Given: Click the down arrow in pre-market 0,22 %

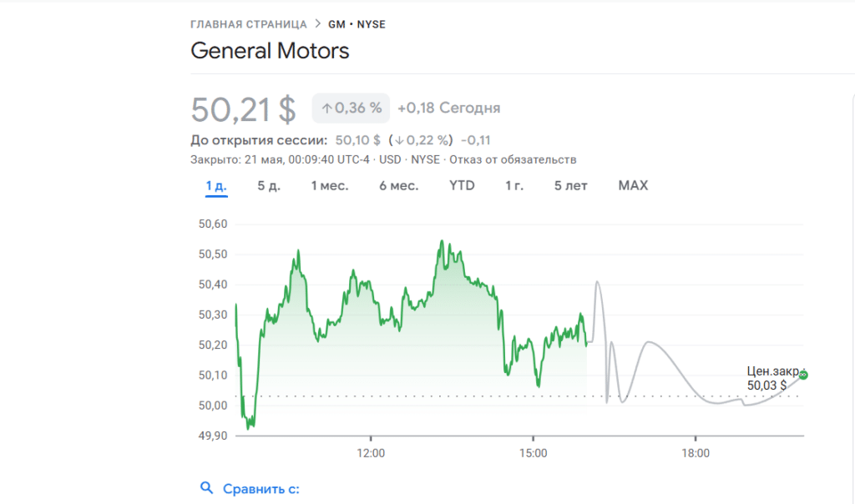Looking at the screenshot, I should coord(400,140).
